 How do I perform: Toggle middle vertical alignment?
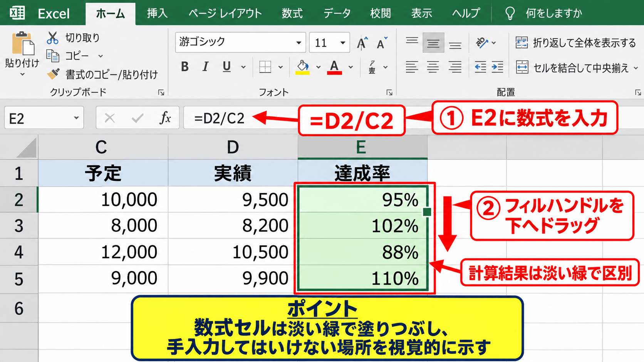point(433,43)
